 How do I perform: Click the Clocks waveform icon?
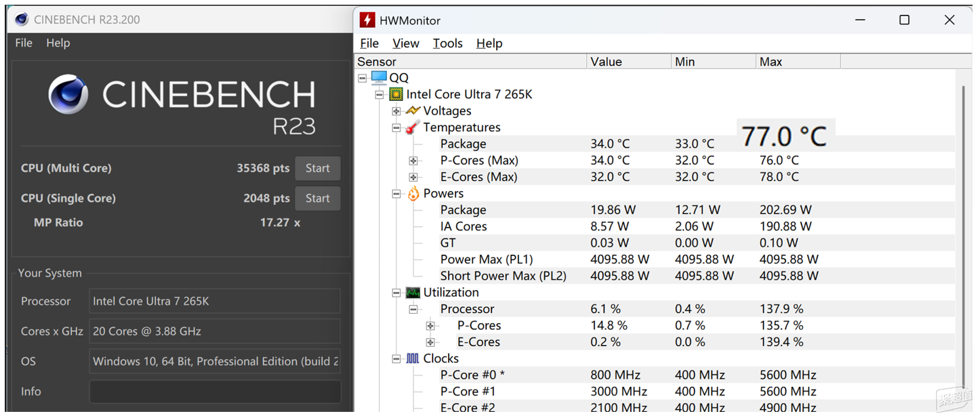[413, 358]
